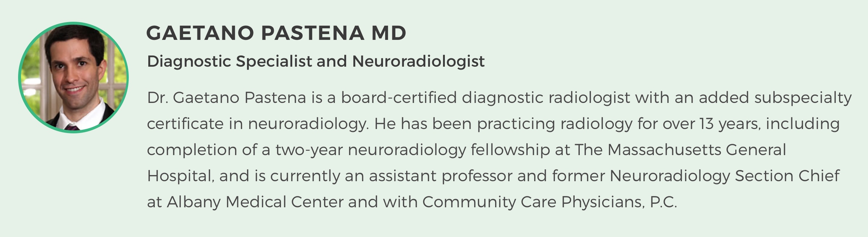This screenshot has width=868, height=237.
Task: Click the green ring around the portrait
Action: 73,24
